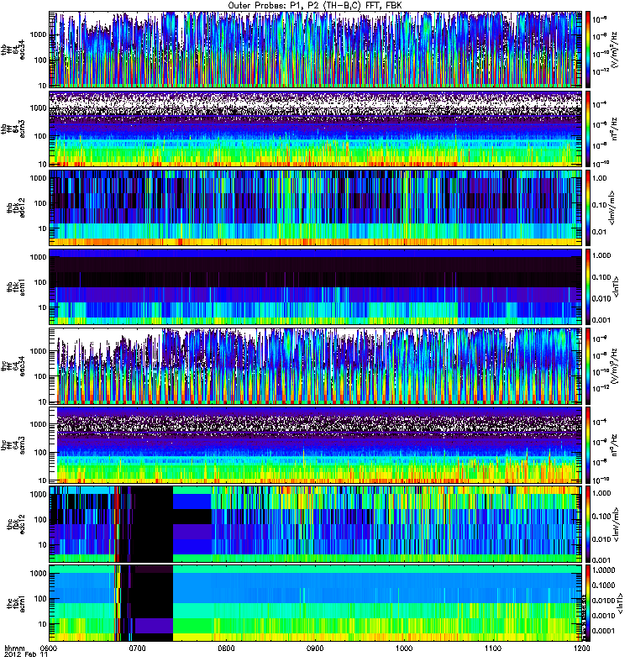Select the topmost thb spectrogram panel
The height and width of the screenshot is (672, 630).
(x=315, y=49)
